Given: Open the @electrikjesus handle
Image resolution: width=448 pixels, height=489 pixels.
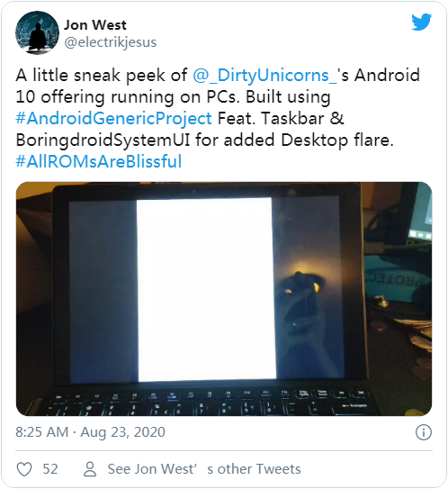Looking at the screenshot, I should (x=111, y=42).
